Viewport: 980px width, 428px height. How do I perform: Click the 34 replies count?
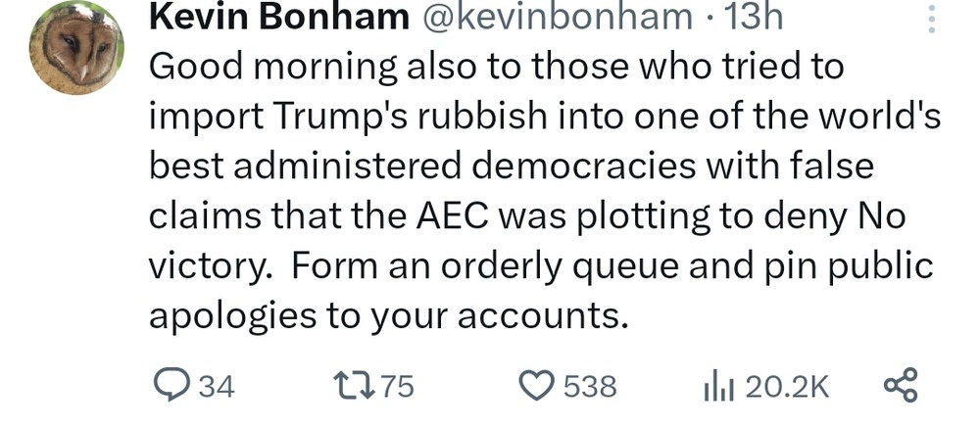(216, 387)
